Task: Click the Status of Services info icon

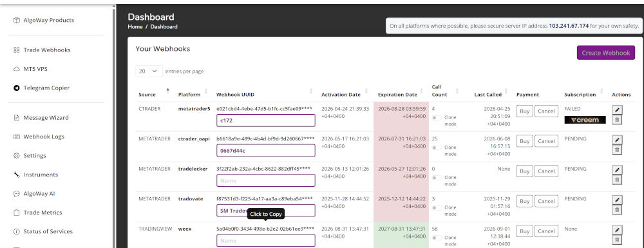Action: point(17,232)
